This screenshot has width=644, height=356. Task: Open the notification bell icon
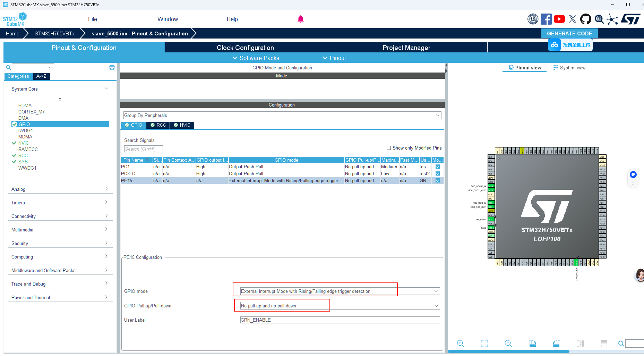point(301,19)
